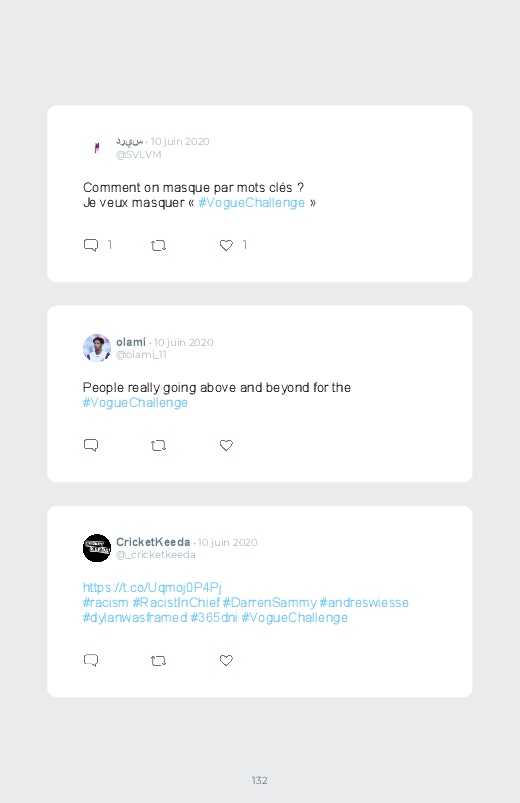Open the #DarrenSammy hashtag

pos(269,602)
